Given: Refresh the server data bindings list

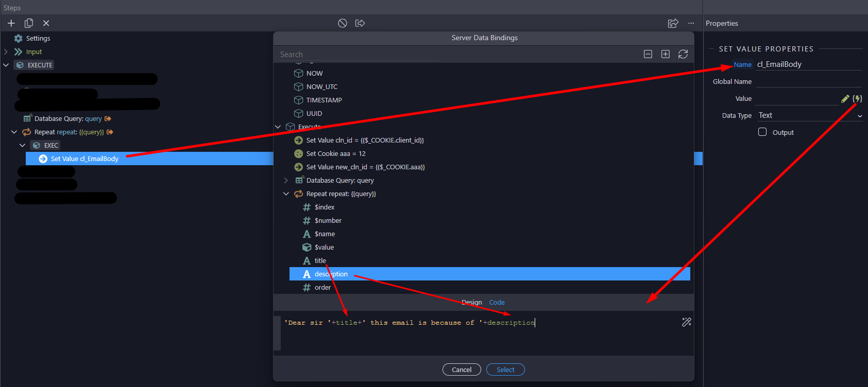Looking at the screenshot, I should [x=683, y=54].
